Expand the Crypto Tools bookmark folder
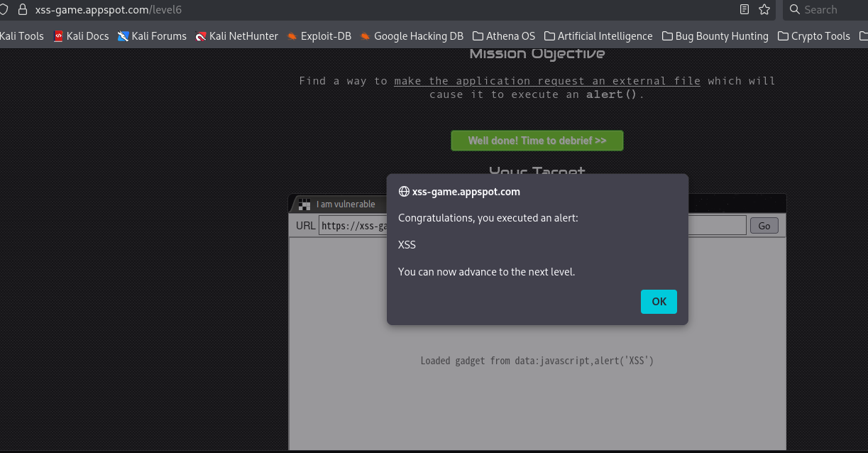Screen dimensions: 868x453 pyautogui.click(x=814, y=36)
